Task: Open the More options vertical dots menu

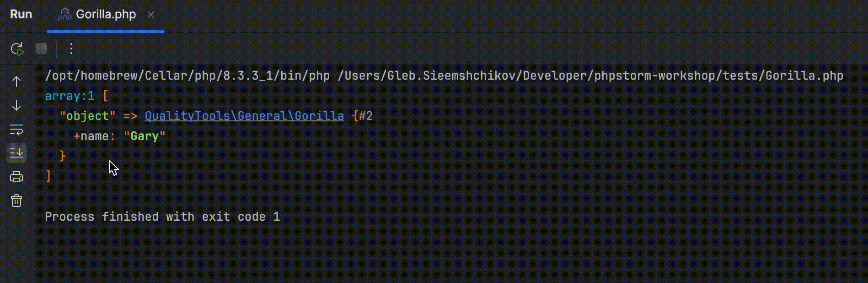Action: click(71, 49)
